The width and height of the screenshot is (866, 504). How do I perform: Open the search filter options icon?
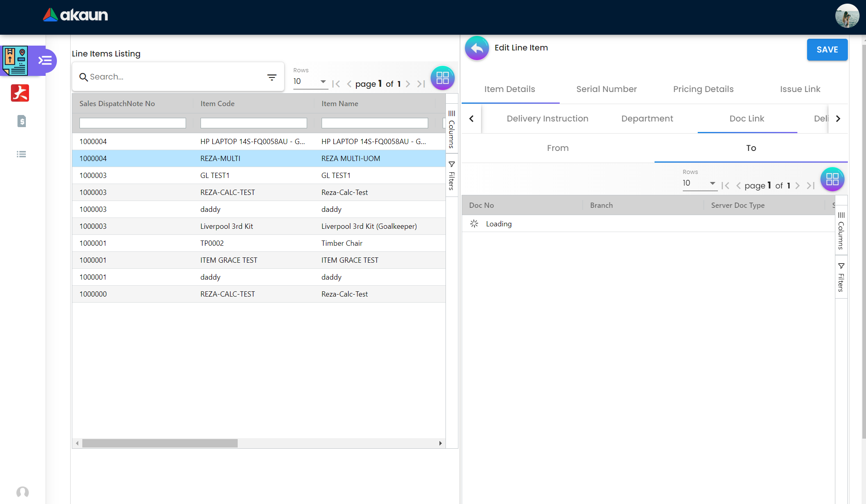[x=272, y=77]
